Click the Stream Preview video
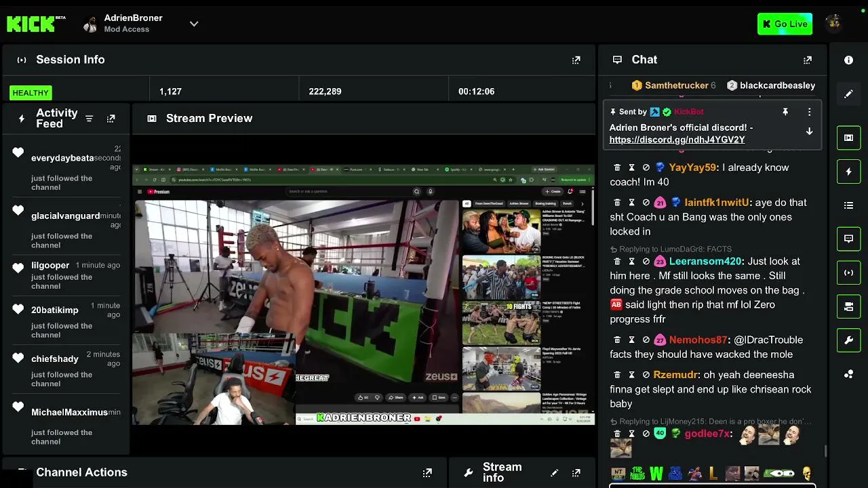The width and height of the screenshot is (868, 488). point(363,294)
